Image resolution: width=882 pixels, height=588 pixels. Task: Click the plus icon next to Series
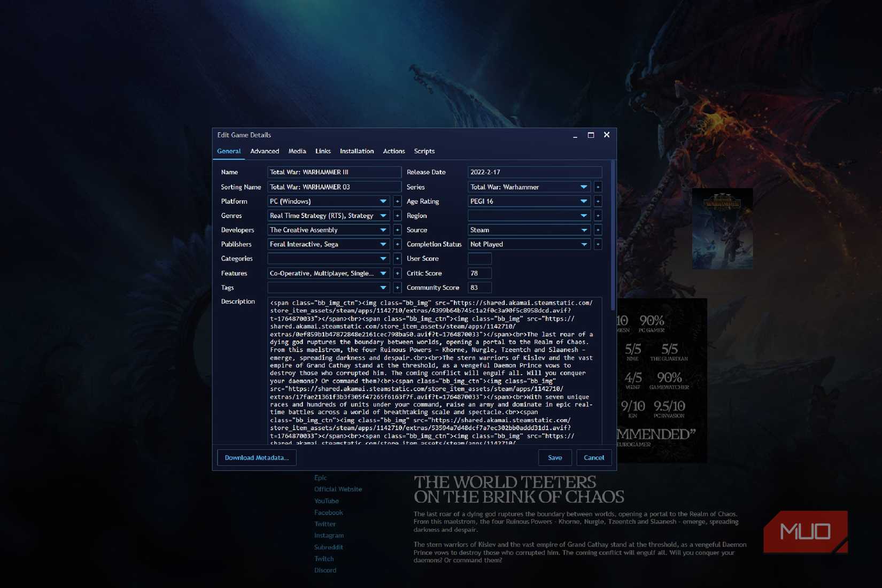point(598,187)
